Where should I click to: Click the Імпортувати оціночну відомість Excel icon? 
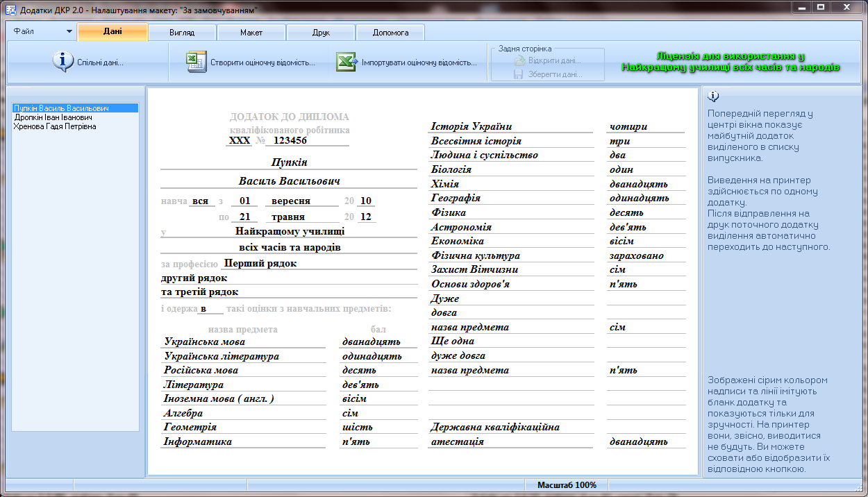pyautogui.click(x=347, y=62)
